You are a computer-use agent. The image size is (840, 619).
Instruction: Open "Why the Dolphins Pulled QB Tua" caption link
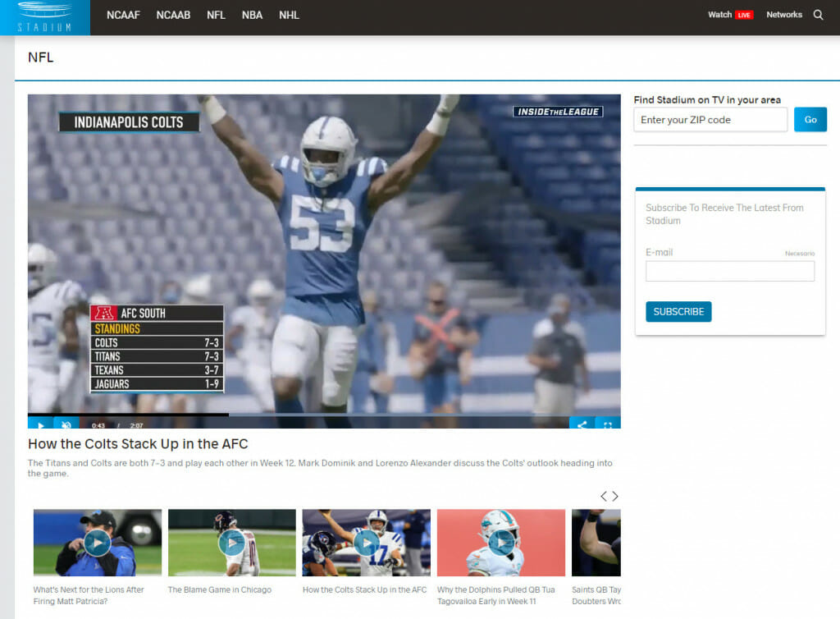point(496,595)
